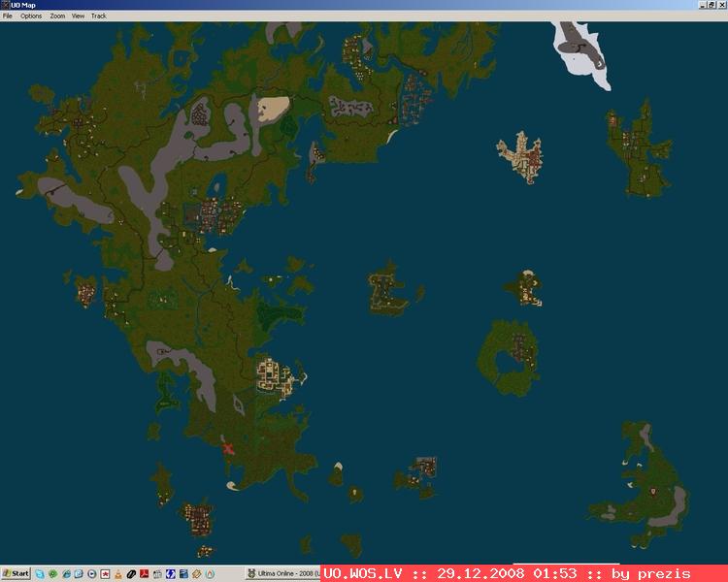The width and height of the screenshot is (728, 582).
Task: Click the UO Map title bar icon
Action: pos(5,5)
